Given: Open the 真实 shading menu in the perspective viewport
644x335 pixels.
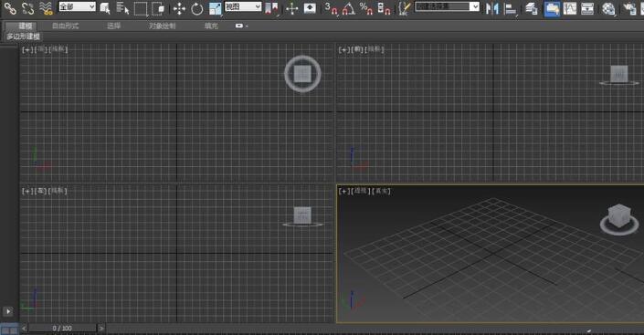Looking at the screenshot, I should click(x=382, y=191).
